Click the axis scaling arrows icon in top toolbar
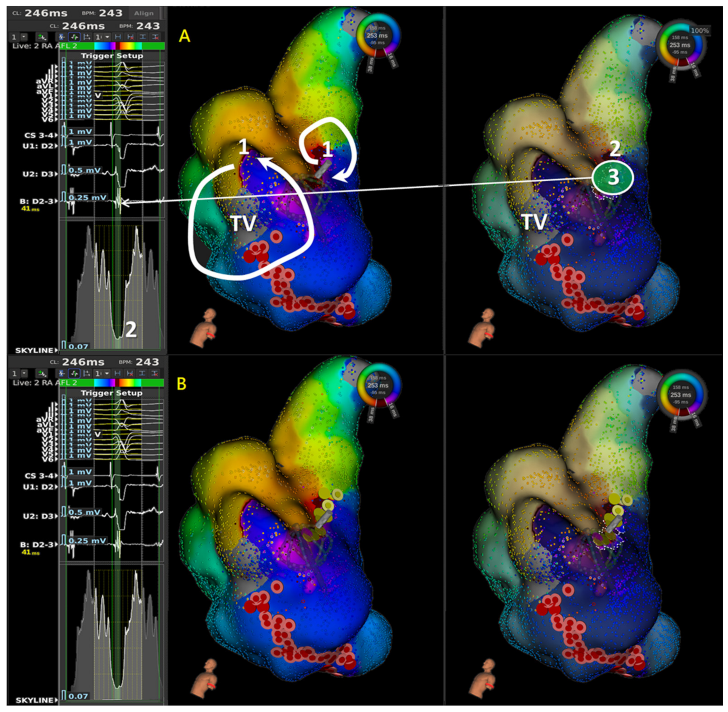The height and width of the screenshot is (712, 728). tap(87, 37)
